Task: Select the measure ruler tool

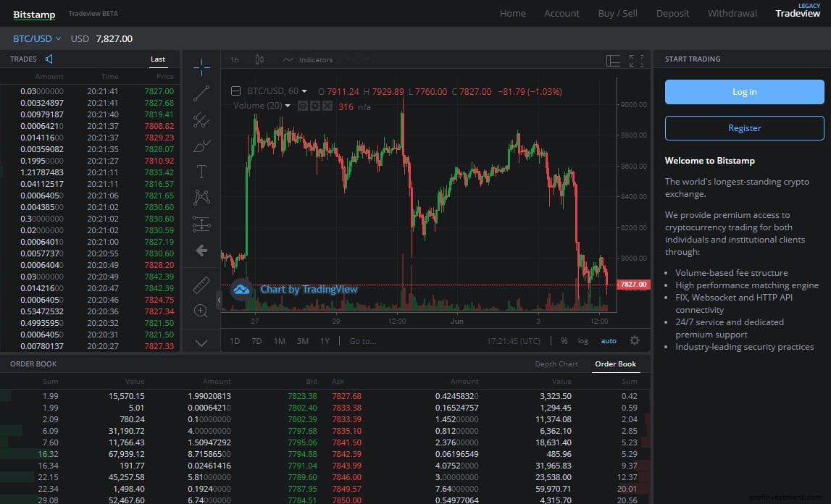Action: [201, 285]
